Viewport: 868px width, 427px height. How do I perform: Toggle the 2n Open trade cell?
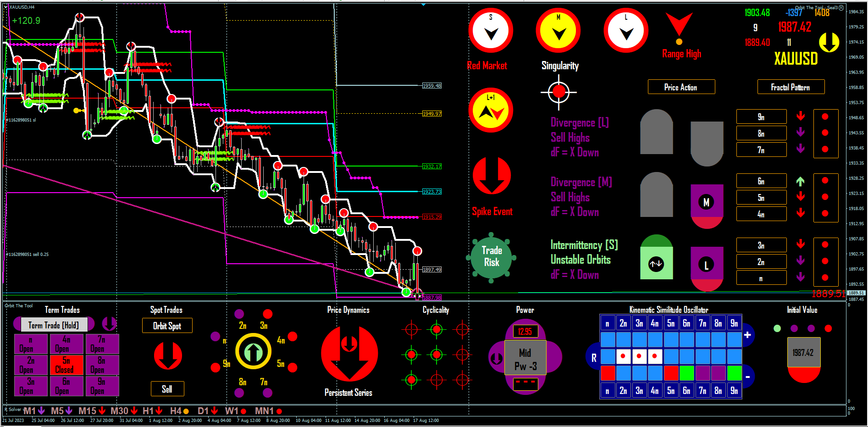pos(31,365)
